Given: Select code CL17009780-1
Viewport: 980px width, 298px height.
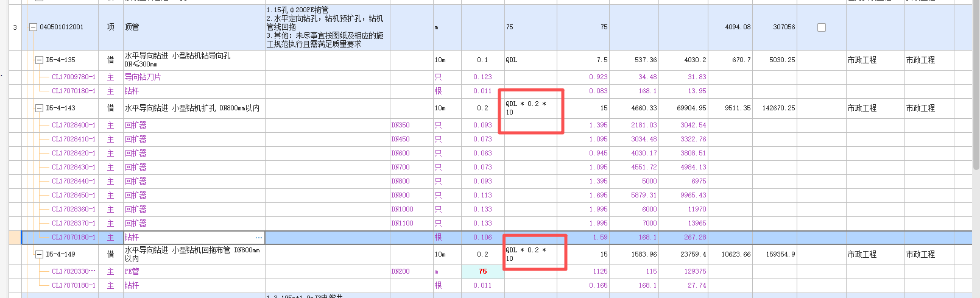Looking at the screenshot, I should [x=74, y=77].
